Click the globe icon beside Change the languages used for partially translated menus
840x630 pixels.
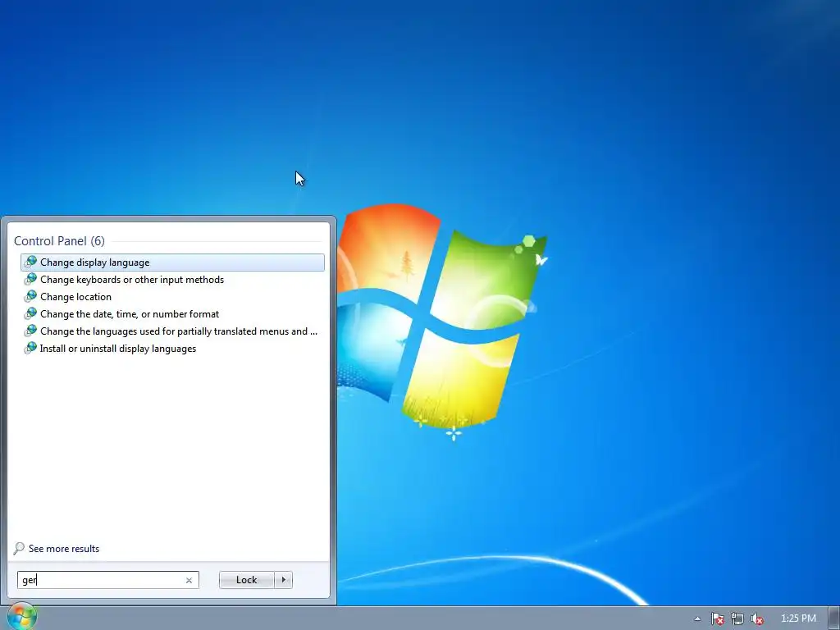pos(30,331)
